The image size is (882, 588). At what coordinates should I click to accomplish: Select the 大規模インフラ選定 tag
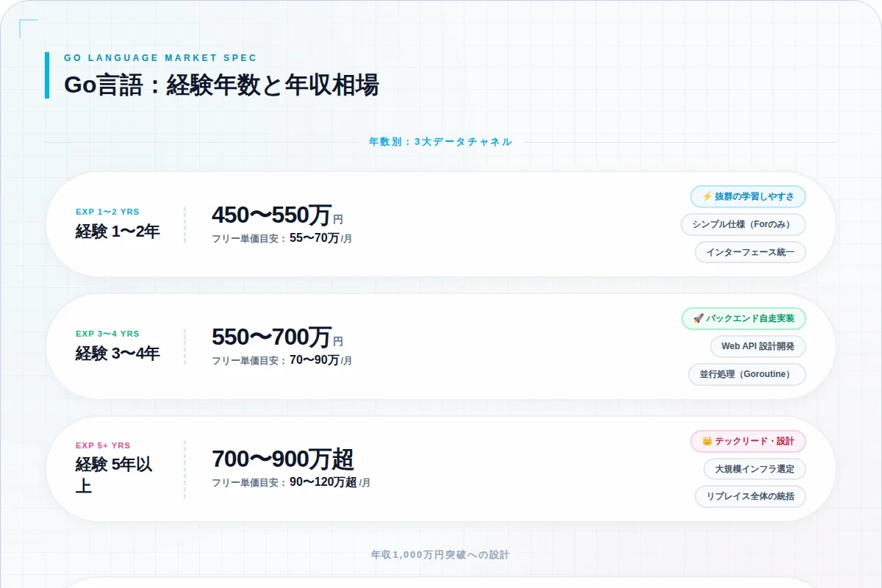(755, 470)
